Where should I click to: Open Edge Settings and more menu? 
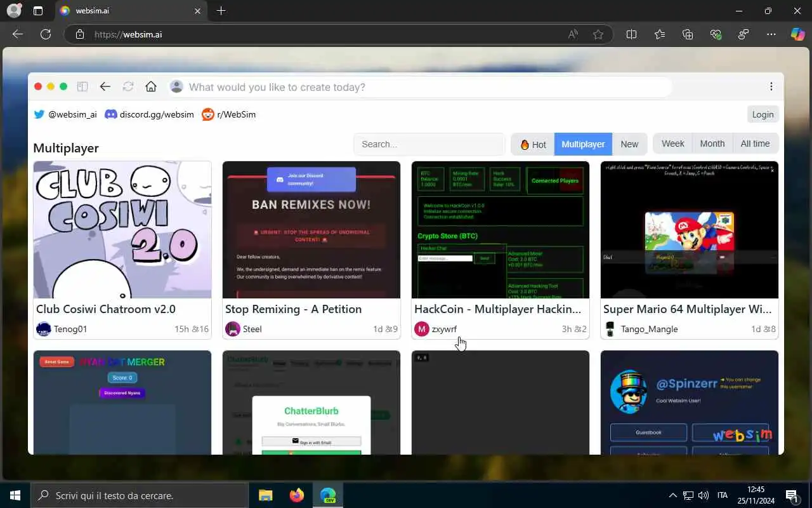tap(771, 34)
